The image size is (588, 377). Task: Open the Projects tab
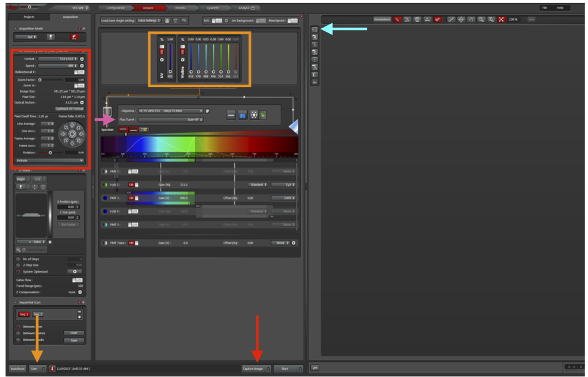(x=29, y=17)
